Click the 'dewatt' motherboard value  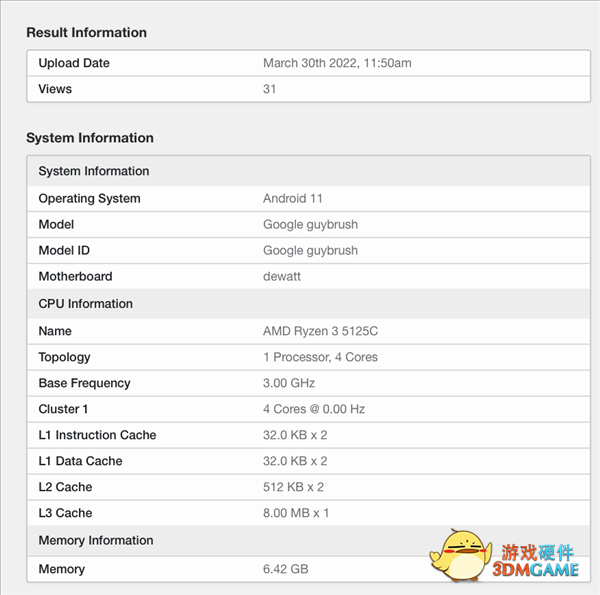coord(282,276)
